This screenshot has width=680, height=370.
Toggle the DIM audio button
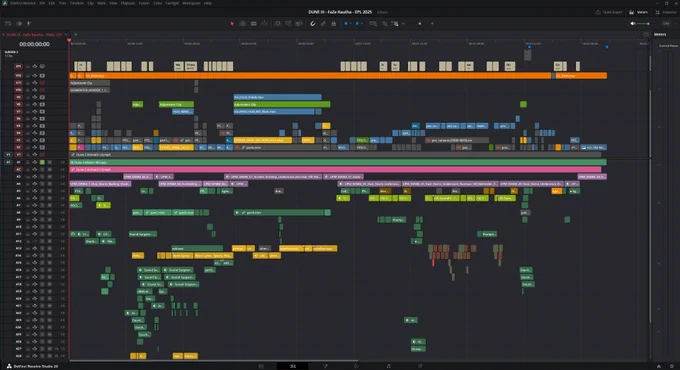(x=666, y=23)
